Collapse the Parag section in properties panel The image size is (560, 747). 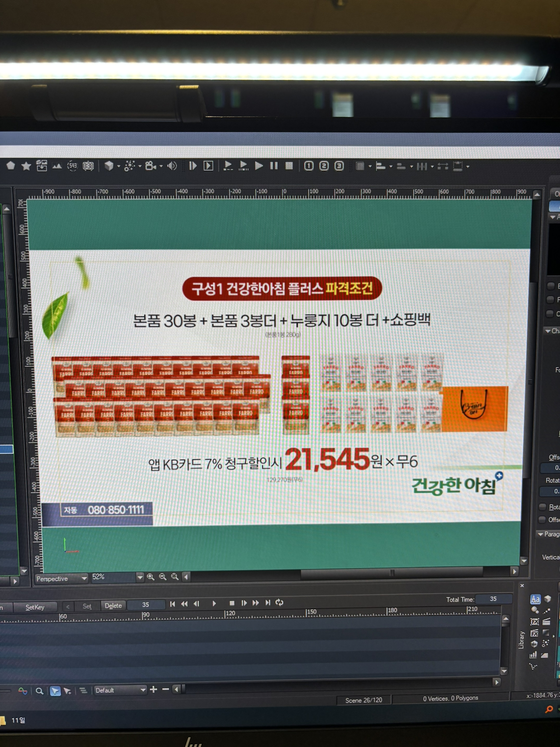click(x=541, y=534)
